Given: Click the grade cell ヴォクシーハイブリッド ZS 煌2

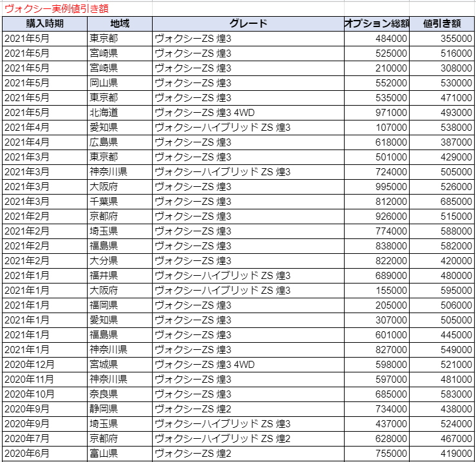Looking at the screenshot, I should [248, 439].
